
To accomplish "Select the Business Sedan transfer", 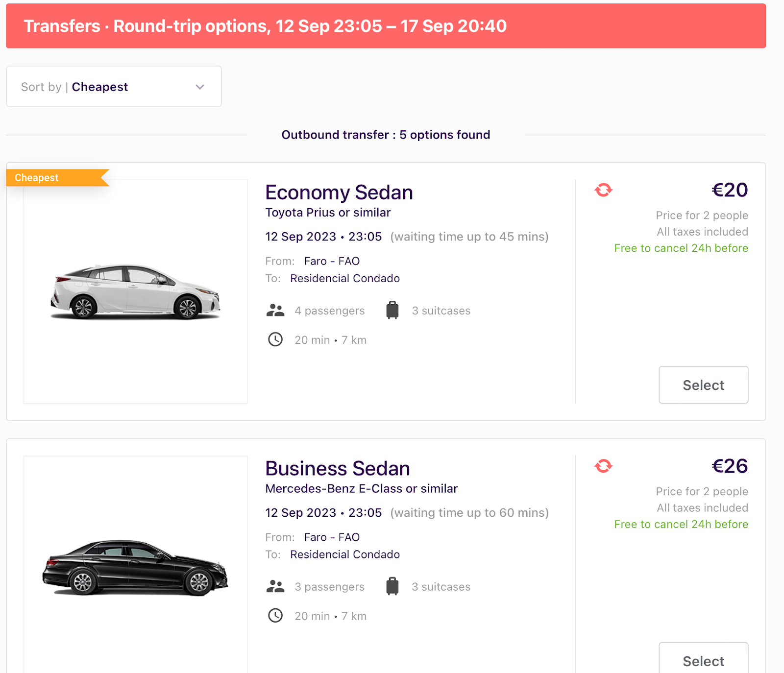I will click(703, 660).
